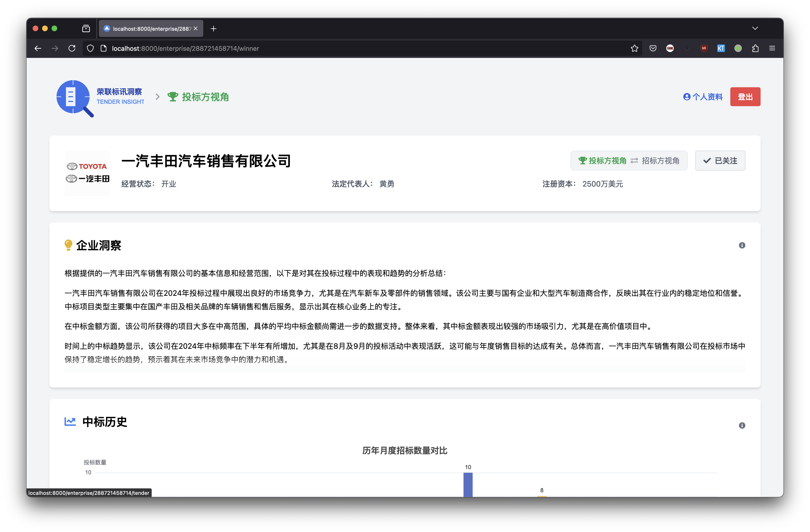Open the 个人资料 profile link
The width and height of the screenshot is (810, 532).
coord(703,97)
